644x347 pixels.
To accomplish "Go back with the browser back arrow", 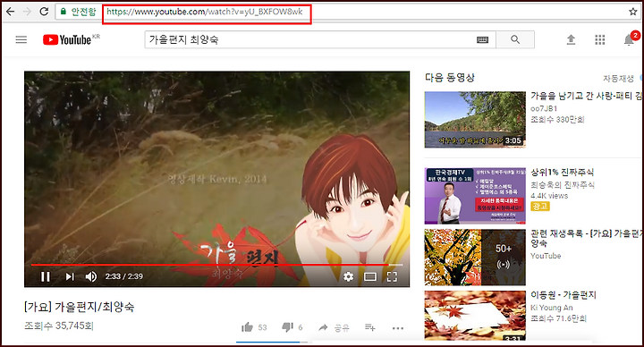I will tap(10, 12).
